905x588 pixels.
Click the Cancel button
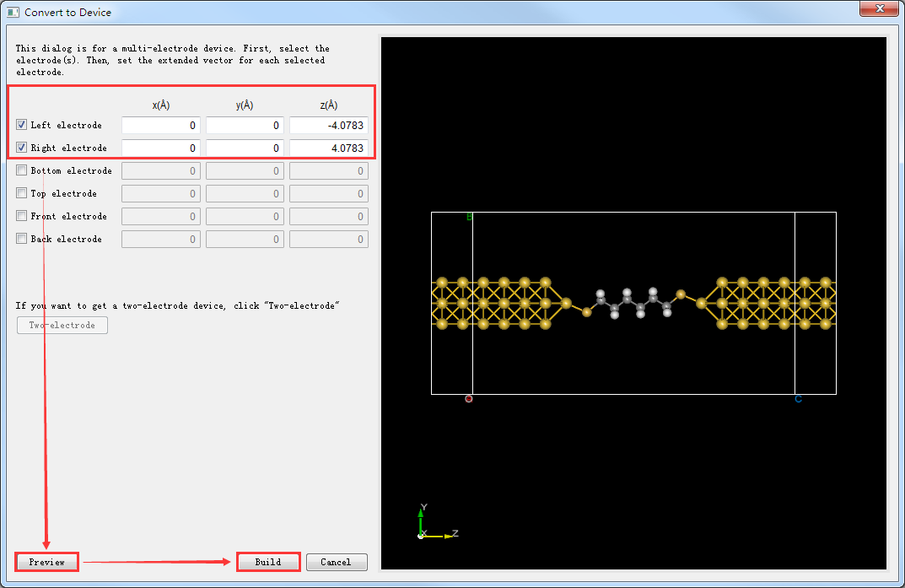[x=337, y=562]
